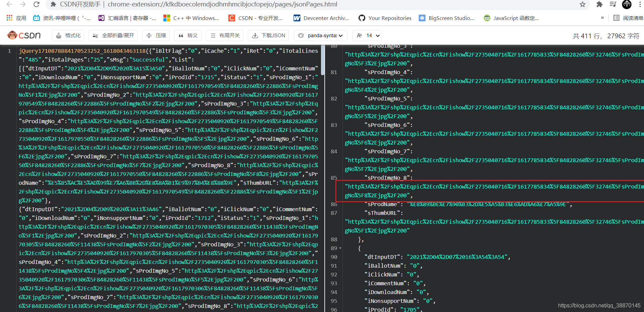Click the 格式化 format button
Viewport: 644px width, 312px height.
(x=68, y=36)
